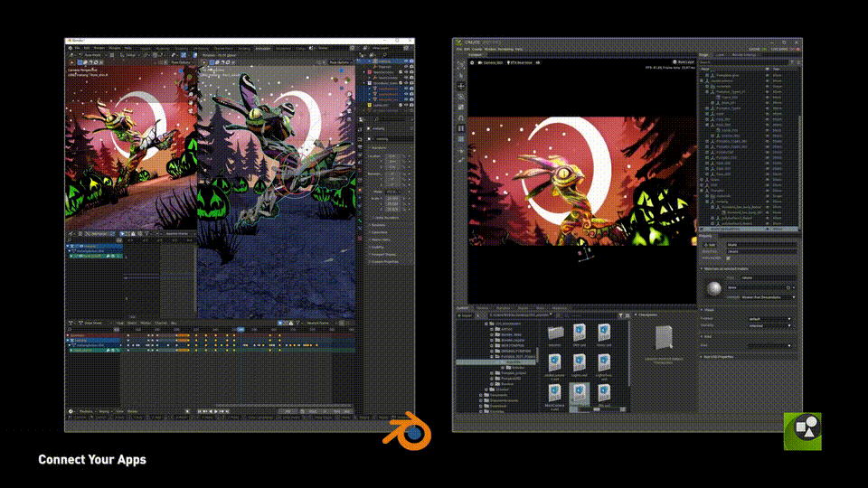Click the material preview sphere
Viewport: 868px width, 488px height.
tap(714, 288)
